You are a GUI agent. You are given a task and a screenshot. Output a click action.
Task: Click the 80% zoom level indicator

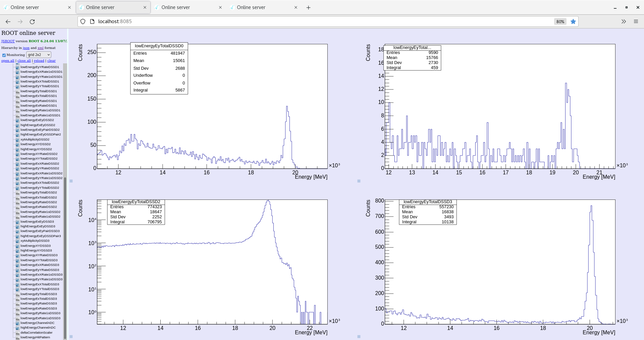pyautogui.click(x=560, y=21)
